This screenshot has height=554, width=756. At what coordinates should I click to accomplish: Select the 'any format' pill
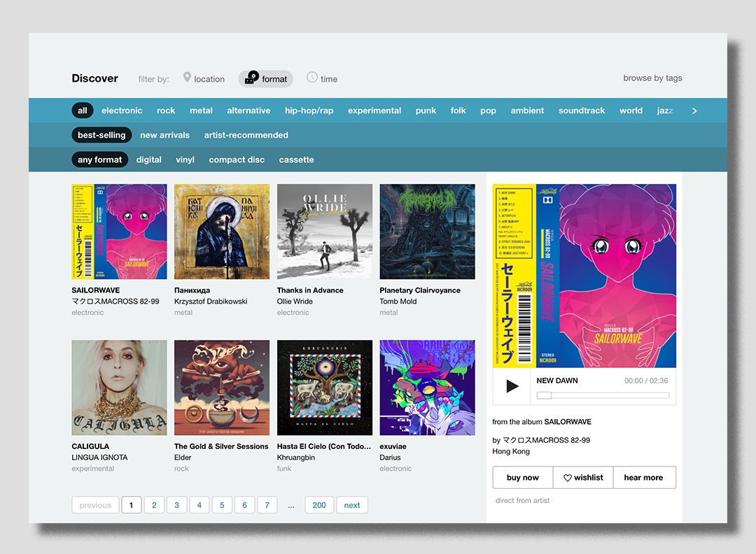click(100, 159)
